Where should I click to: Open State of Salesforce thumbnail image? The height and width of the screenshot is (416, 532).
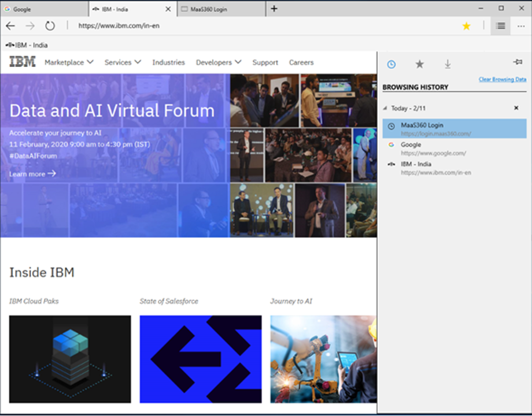201,359
